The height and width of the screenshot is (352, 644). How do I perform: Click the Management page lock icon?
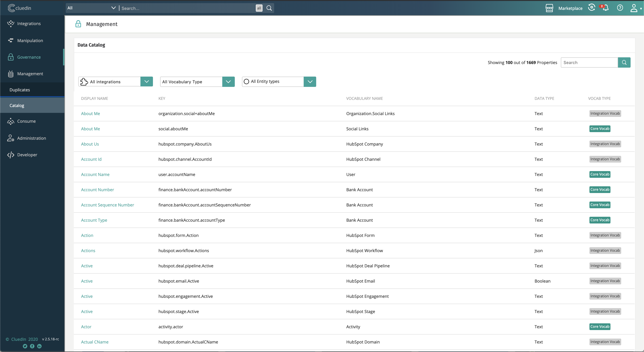(78, 24)
